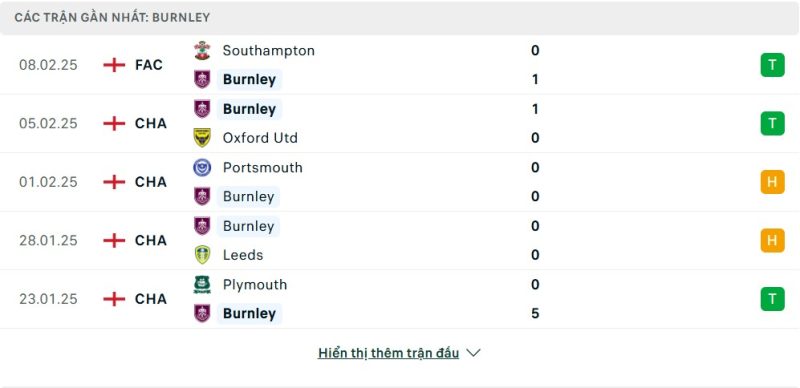
Task: Expand more matches chevron arrow
Action: pos(473,353)
